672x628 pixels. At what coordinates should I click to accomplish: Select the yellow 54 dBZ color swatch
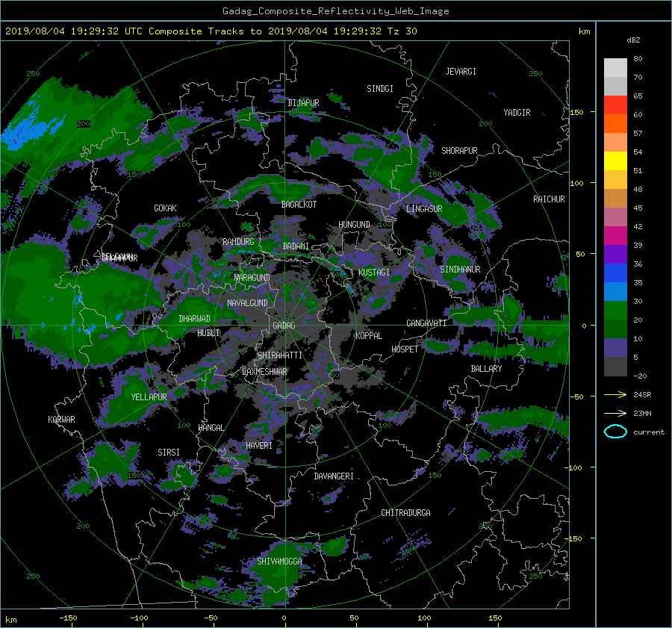[615, 161]
